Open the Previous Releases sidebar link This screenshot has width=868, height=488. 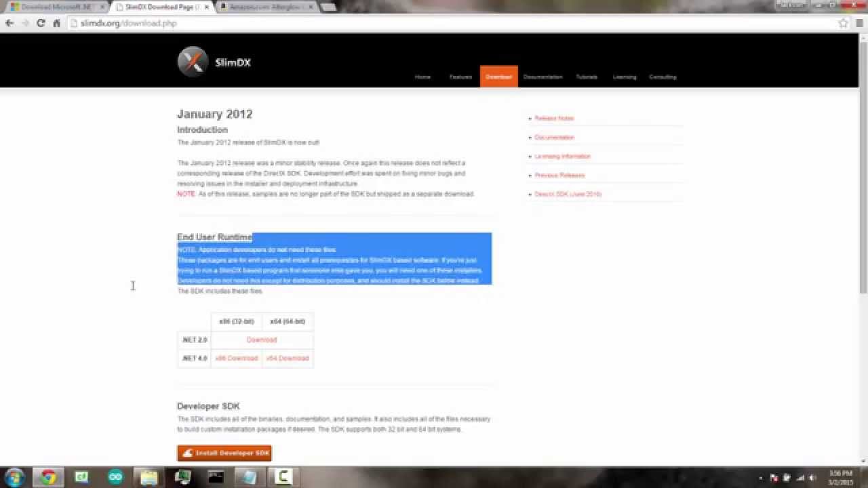[559, 176]
